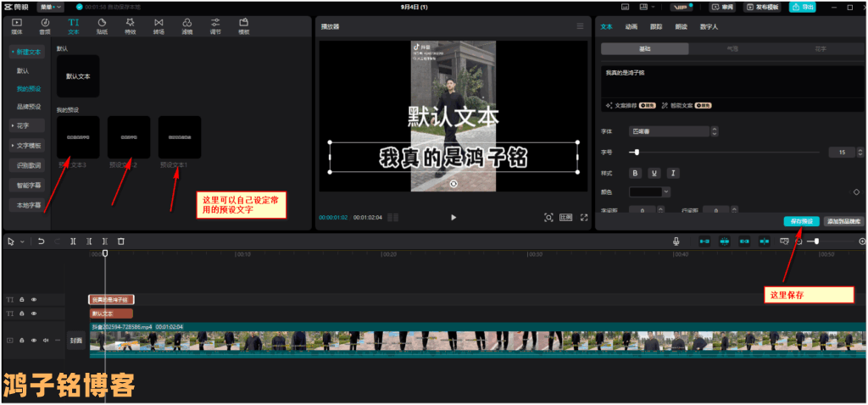This screenshot has height=405, width=868.
Task: Open the Filters (滤镜) panel
Action: pyautogui.click(x=186, y=25)
